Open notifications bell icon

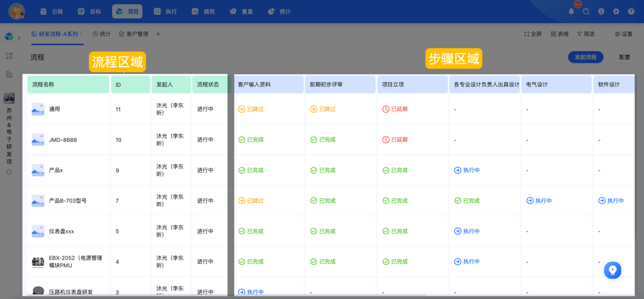571,11
